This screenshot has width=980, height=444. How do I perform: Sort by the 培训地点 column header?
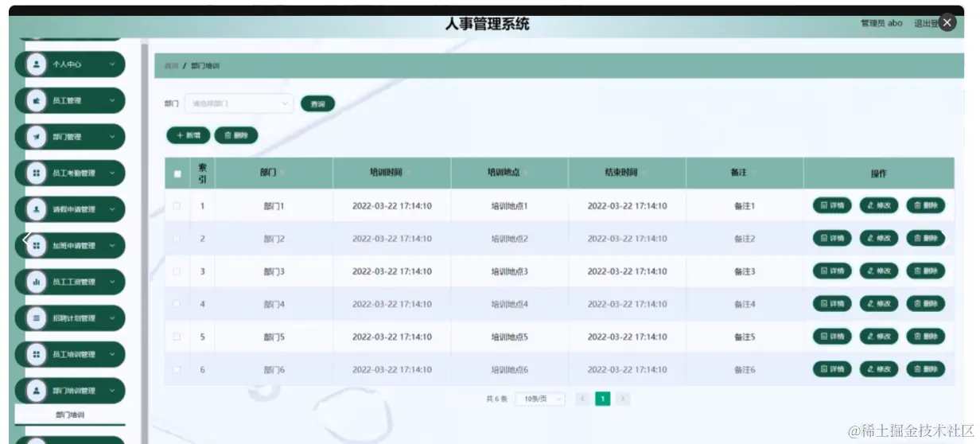tap(509, 173)
